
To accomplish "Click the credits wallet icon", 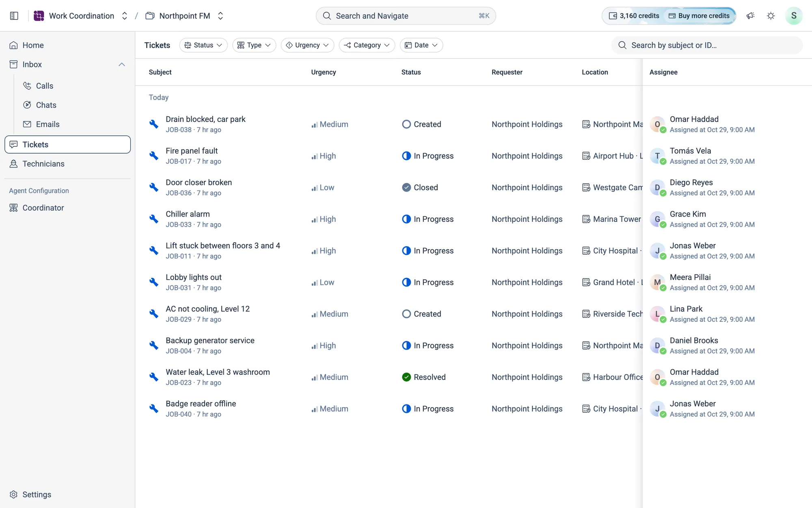I will pyautogui.click(x=613, y=16).
